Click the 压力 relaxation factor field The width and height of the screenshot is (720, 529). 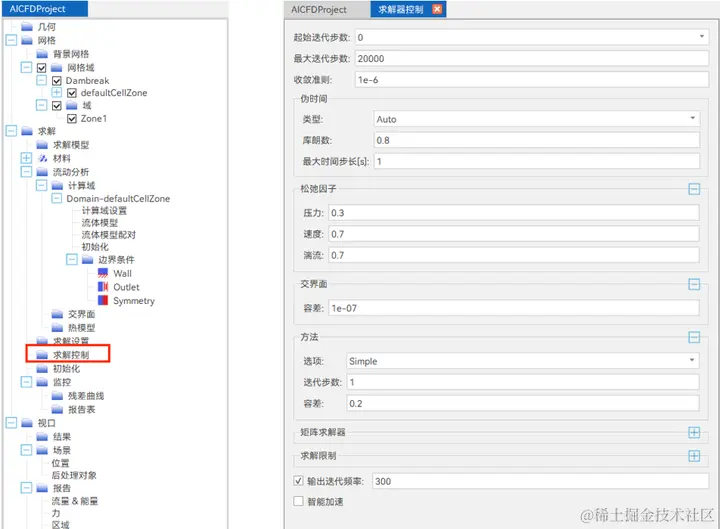coord(514,213)
